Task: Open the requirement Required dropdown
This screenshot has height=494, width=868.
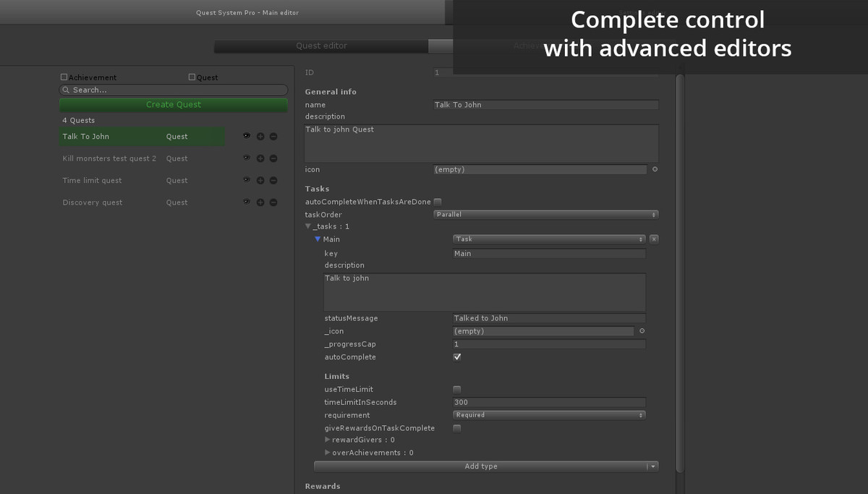Action: click(549, 415)
